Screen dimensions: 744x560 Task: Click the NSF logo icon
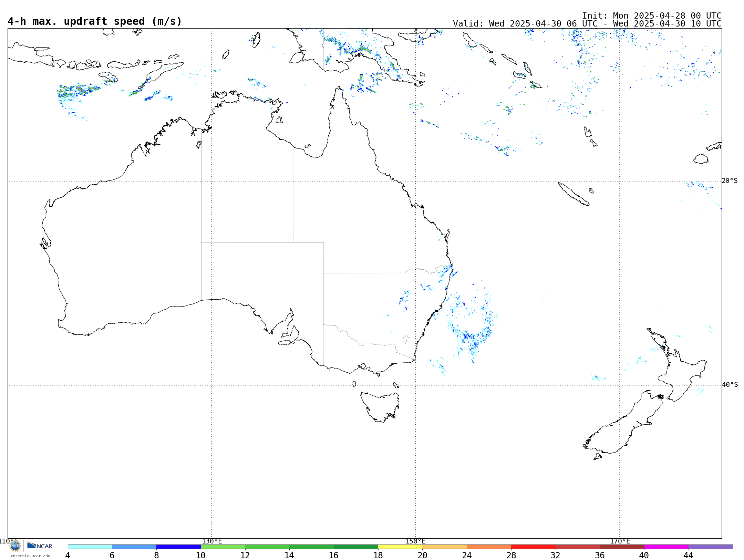(x=15, y=546)
